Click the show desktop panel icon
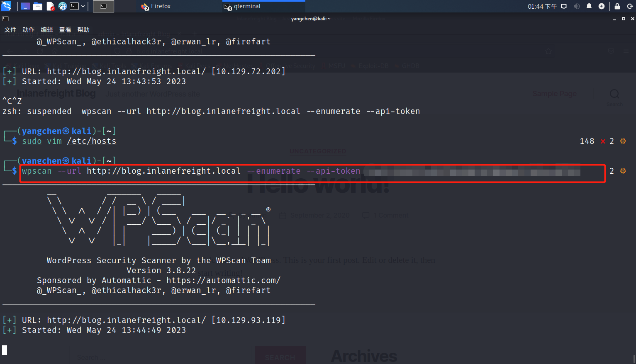Image resolution: width=636 pixels, height=364 pixels. point(25,6)
